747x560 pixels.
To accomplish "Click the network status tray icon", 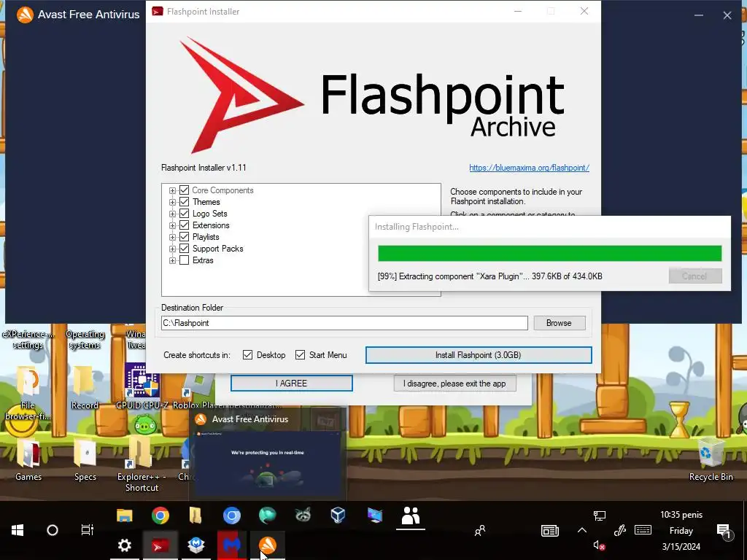I will coord(600,516).
